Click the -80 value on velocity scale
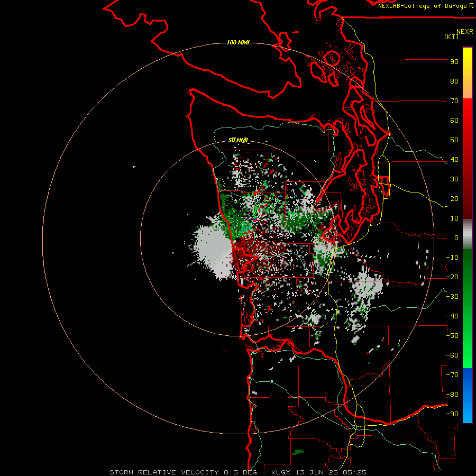The height and width of the screenshot is (476, 476). coord(452,395)
